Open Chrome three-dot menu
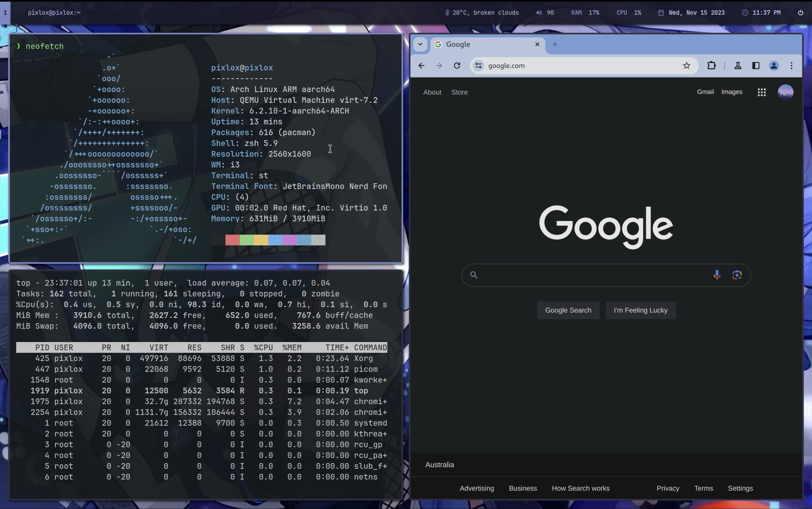Image resolution: width=812 pixels, height=509 pixels. pos(791,66)
